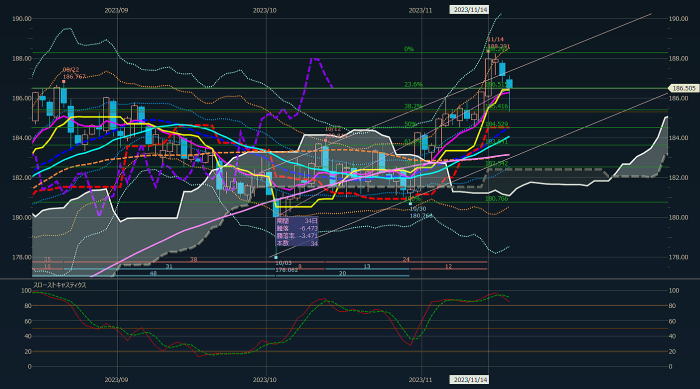Viewport: 700px width, 389px height.
Task: Click the 188.00 label on the right price axis
Action: coord(679,59)
